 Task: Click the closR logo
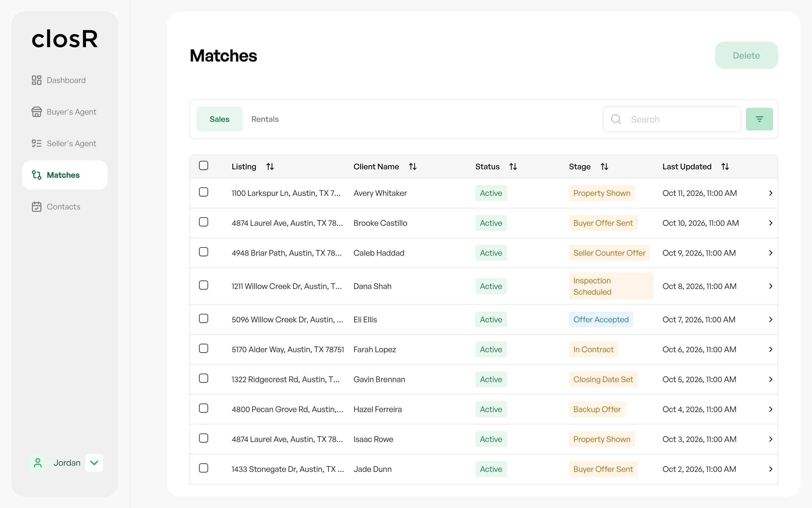coord(65,39)
